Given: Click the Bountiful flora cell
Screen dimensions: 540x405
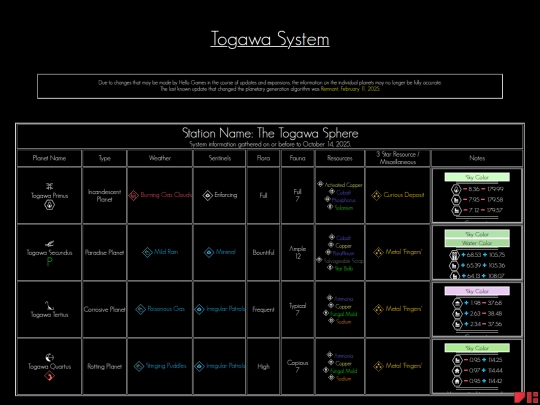Looking at the screenshot, I should (263, 252).
